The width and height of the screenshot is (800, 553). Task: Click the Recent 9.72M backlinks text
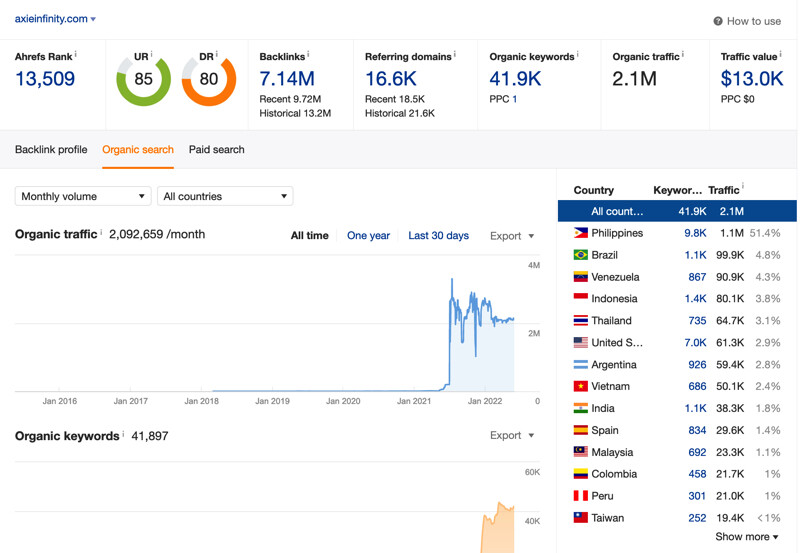coord(290,99)
